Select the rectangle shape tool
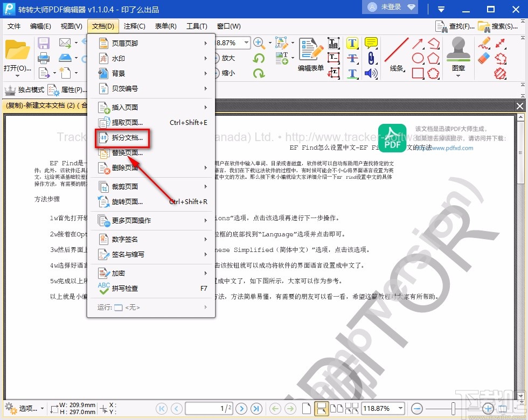 click(x=417, y=73)
